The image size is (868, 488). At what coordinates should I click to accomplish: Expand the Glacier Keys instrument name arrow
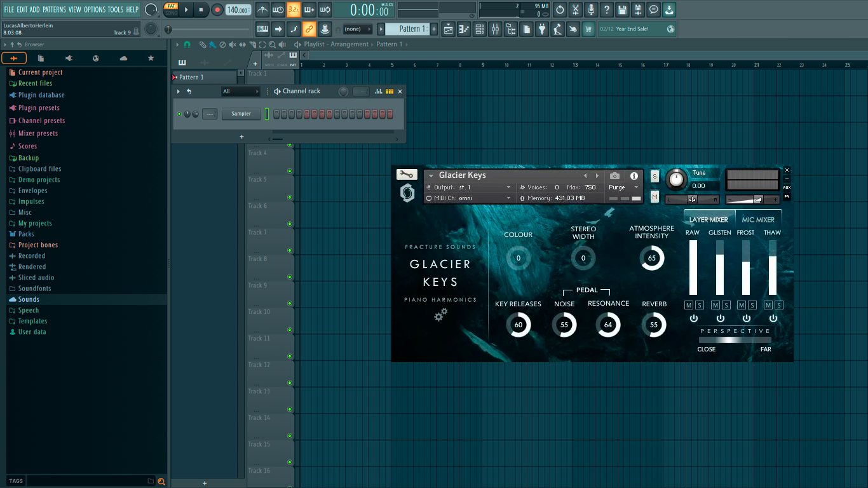[x=431, y=176]
